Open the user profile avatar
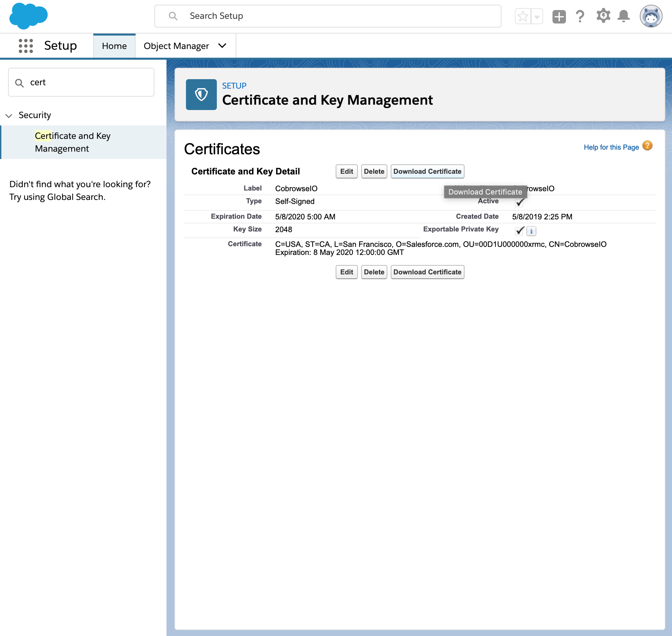Screen dimensions: 672x636 point(651,16)
